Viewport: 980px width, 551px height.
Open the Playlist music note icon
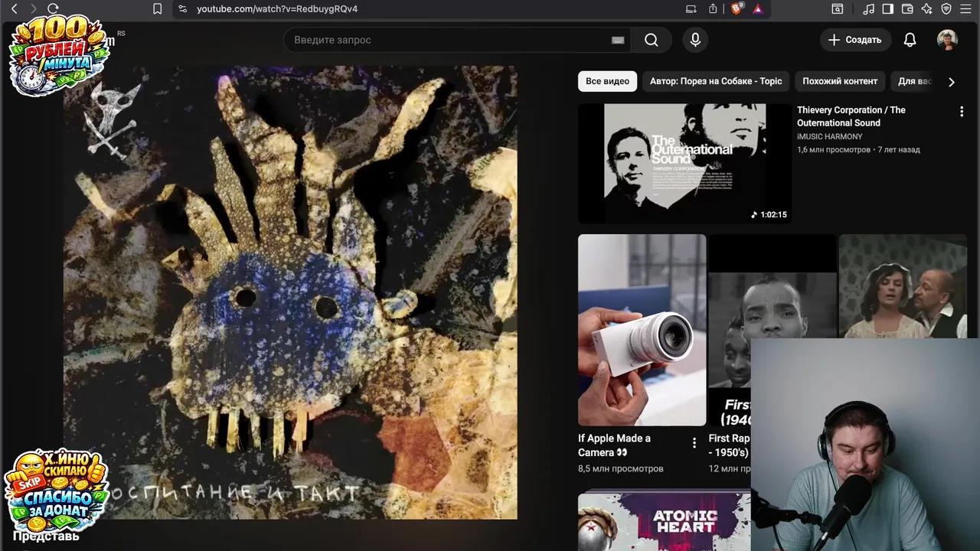tap(868, 9)
